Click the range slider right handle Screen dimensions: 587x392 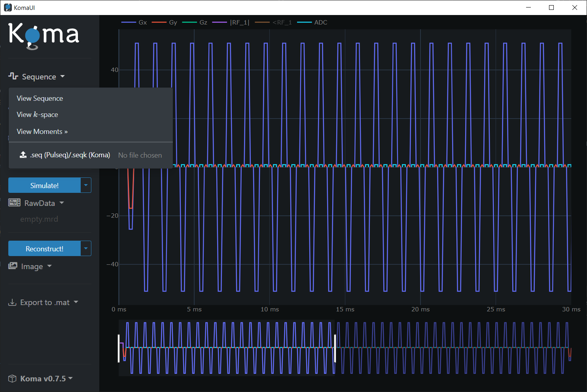click(x=335, y=348)
